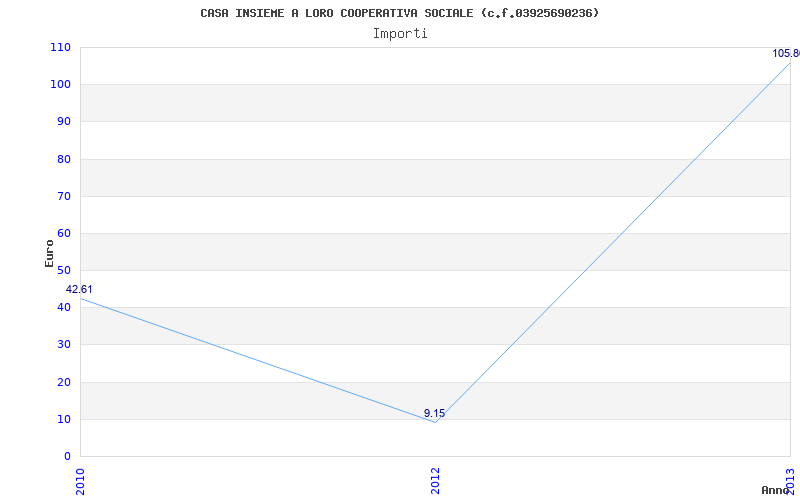Click the 20 y-axis tick label

tap(64, 382)
